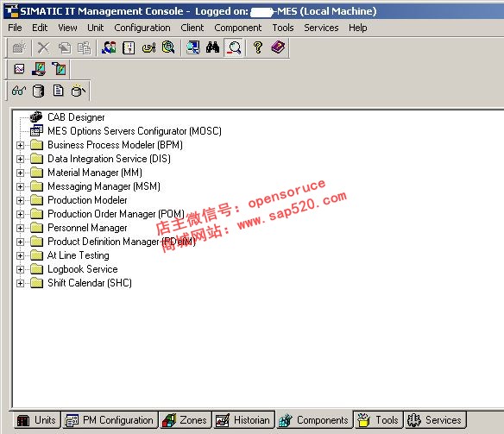The width and height of the screenshot is (504, 434).
Task: Click the green window icon in second toolbar
Action: click(x=60, y=69)
